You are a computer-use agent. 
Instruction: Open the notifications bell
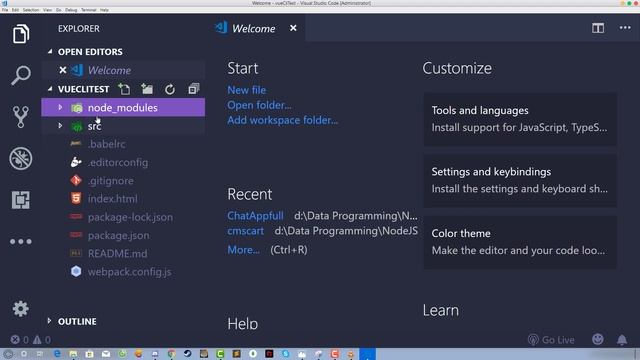coord(622,340)
